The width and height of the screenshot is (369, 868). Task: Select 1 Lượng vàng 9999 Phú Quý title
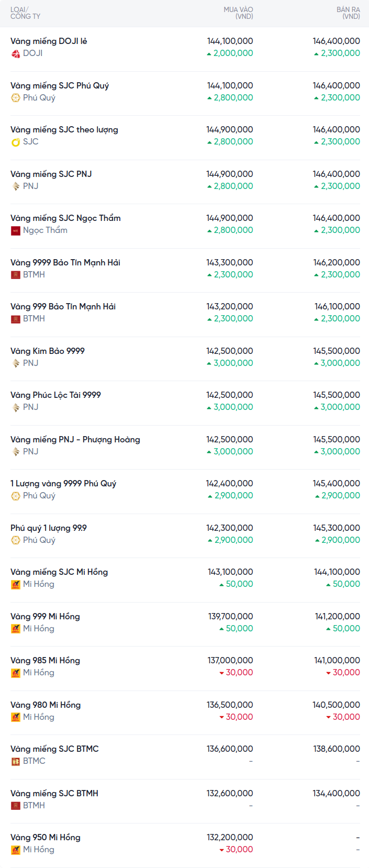[63, 484]
